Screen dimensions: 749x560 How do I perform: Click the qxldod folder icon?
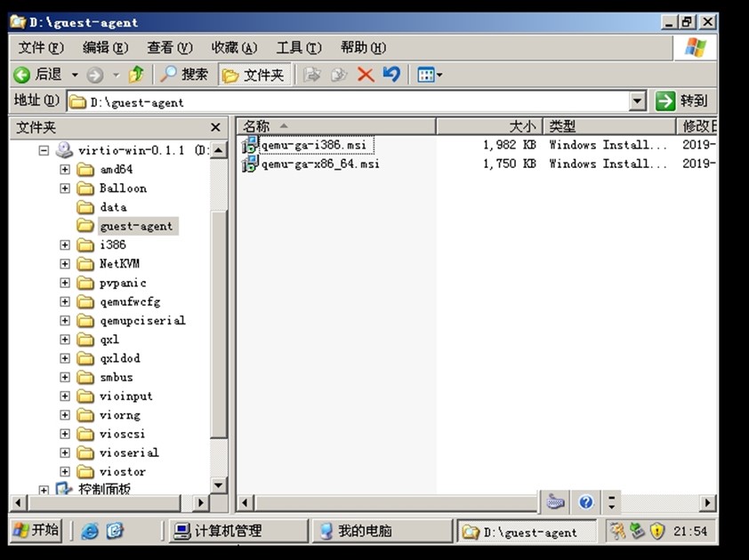pyautogui.click(x=85, y=358)
